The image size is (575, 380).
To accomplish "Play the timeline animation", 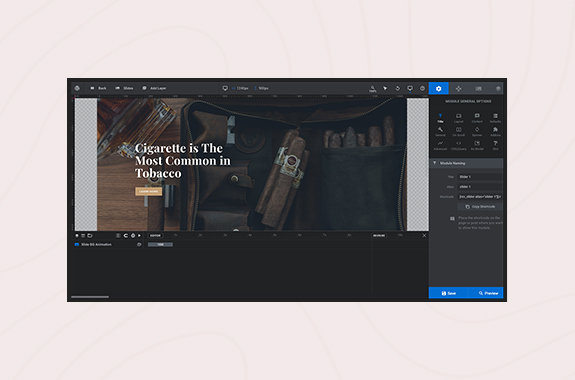I will [x=139, y=235].
